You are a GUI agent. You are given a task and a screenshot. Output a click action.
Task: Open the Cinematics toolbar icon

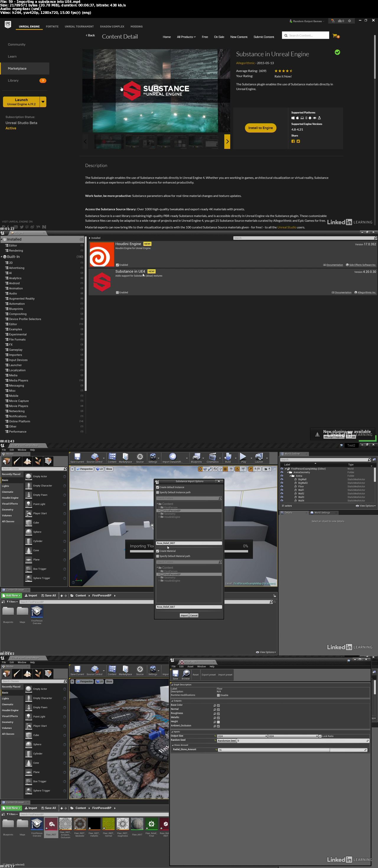click(x=212, y=457)
